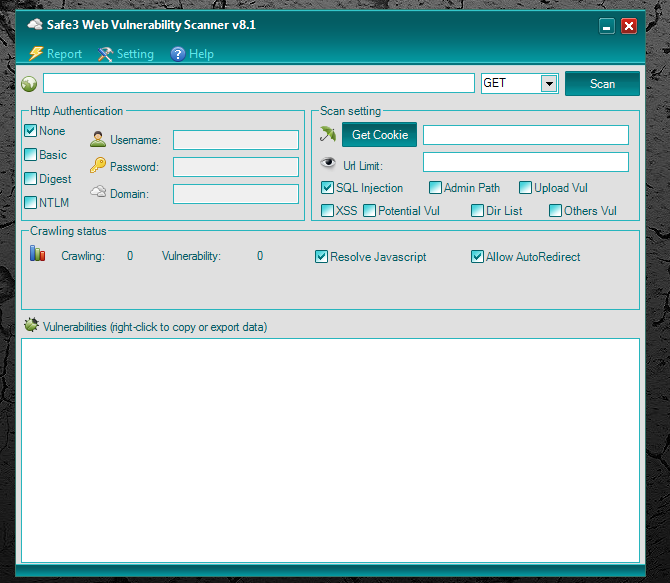Expand the GET request method dropdown
Image resolution: width=670 pixels, height=583 pixels.
click(549, 83)
